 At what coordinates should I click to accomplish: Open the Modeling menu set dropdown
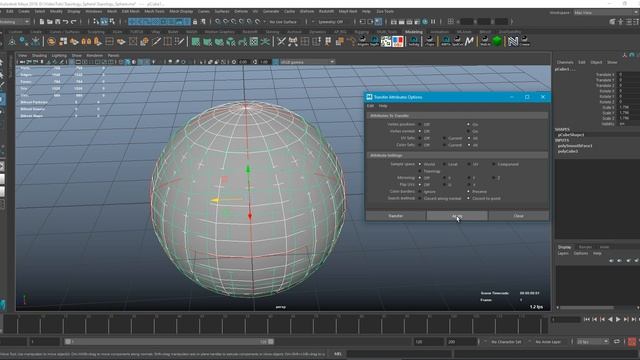point(15,22)
